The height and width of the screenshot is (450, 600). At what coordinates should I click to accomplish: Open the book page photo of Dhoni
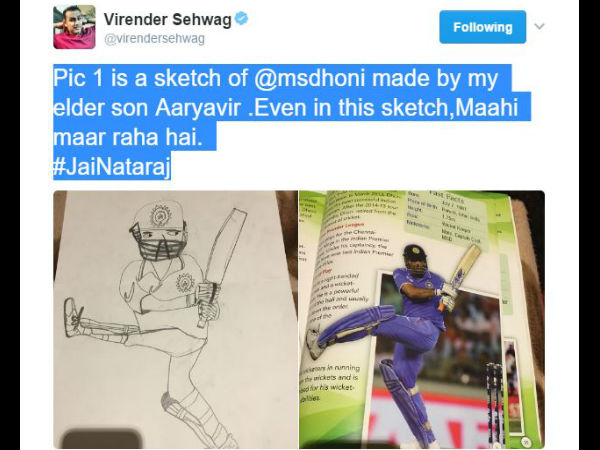[422, 320]
